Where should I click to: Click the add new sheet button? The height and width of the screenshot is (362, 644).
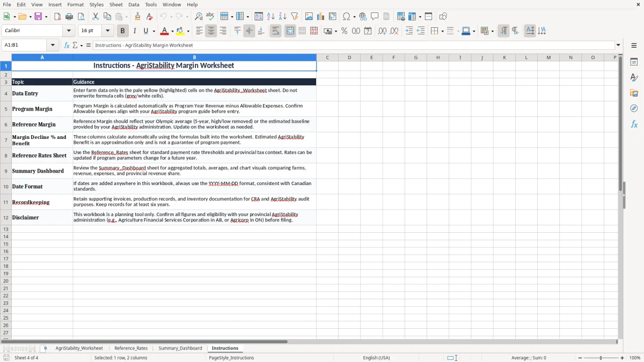point(45,349)
